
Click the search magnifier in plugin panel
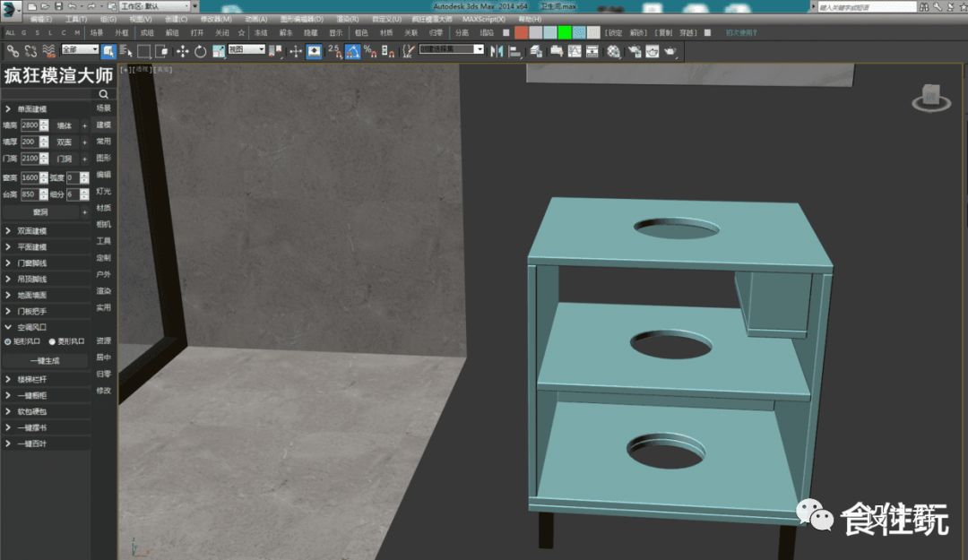[x=104, y=94]
